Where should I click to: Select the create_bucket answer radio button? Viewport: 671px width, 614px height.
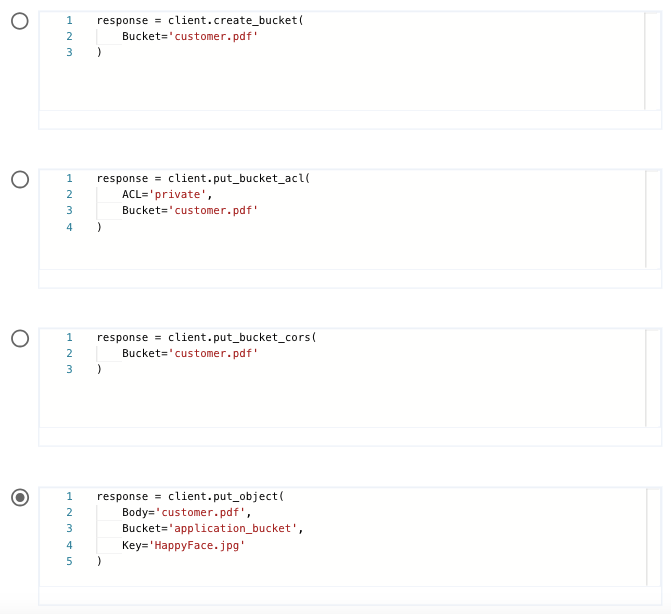(x=20, y=21)
